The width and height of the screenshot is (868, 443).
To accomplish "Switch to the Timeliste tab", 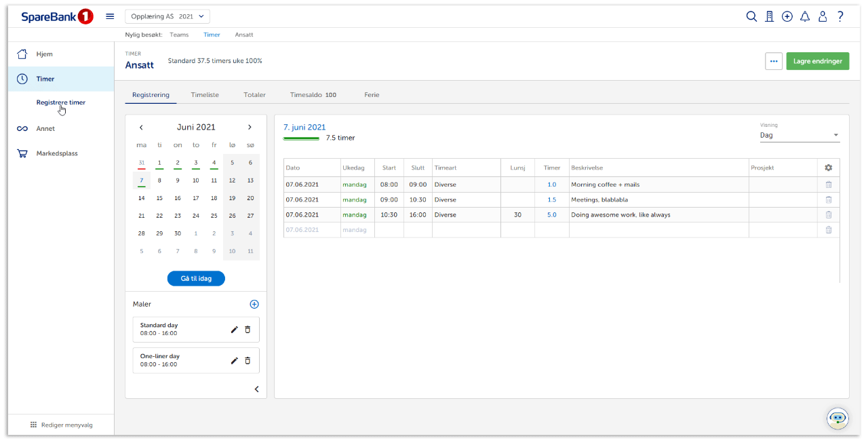I will [205, 95].
